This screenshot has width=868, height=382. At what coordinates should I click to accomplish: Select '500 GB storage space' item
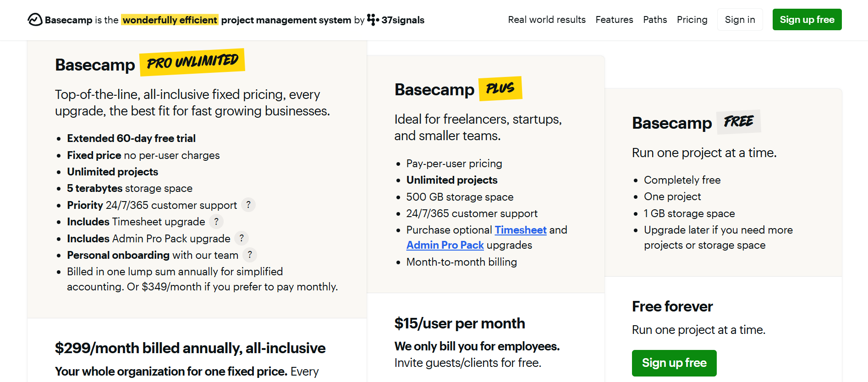pyautogui.click(x=460, y=197)
